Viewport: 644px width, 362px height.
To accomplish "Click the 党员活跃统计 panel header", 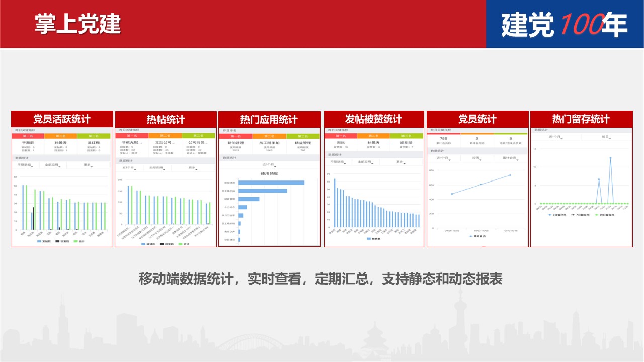I will tap(62, 119).
